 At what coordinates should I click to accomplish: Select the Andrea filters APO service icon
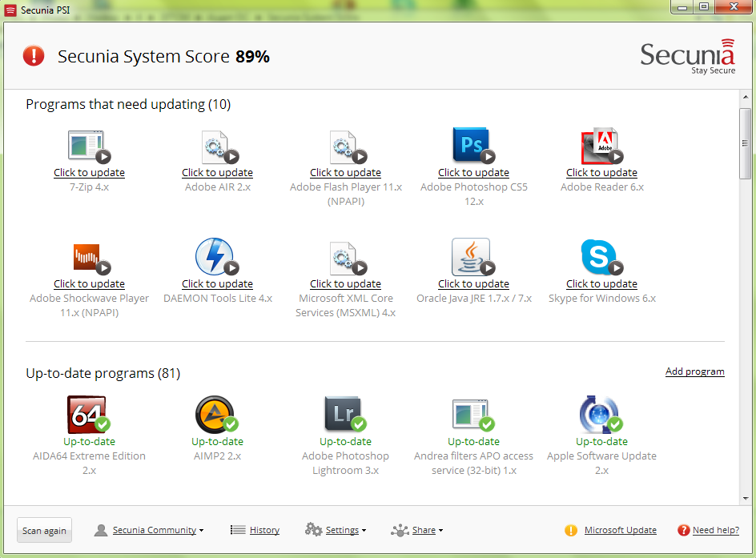473,415
